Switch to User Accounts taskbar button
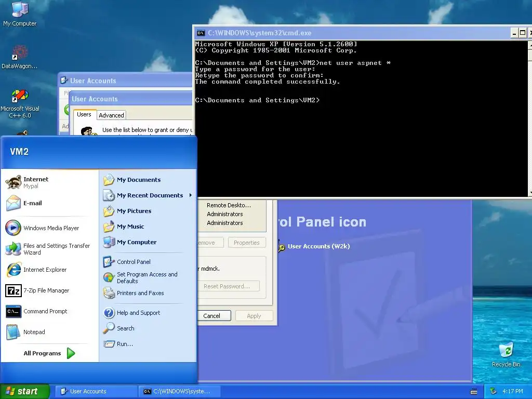Image resolution: width=532 pixels, height=399 pixels. click(x=96, y=392)
